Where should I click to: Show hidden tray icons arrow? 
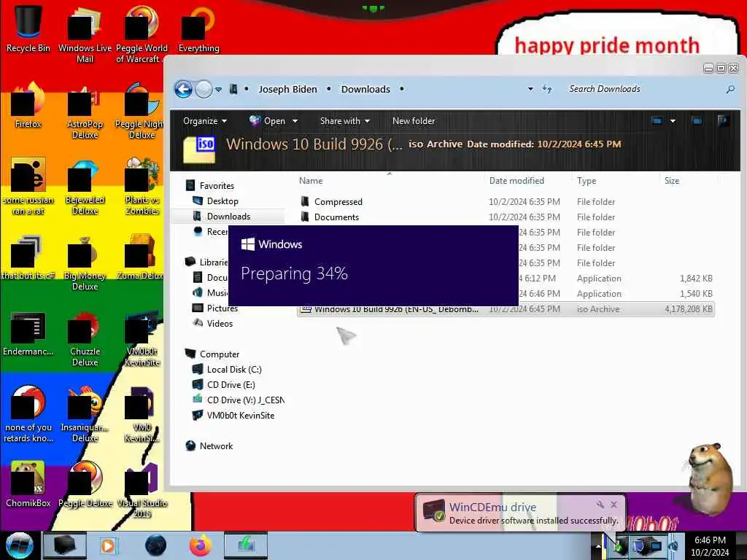(598, 545)
